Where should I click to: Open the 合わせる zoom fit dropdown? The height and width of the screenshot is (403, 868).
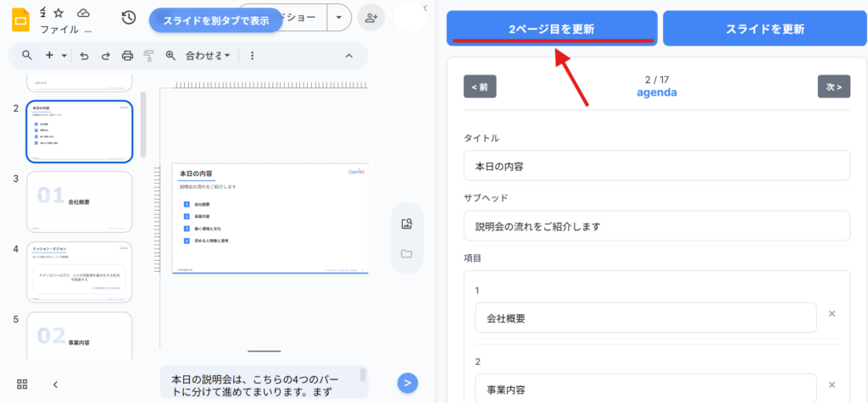click(208, 56)
